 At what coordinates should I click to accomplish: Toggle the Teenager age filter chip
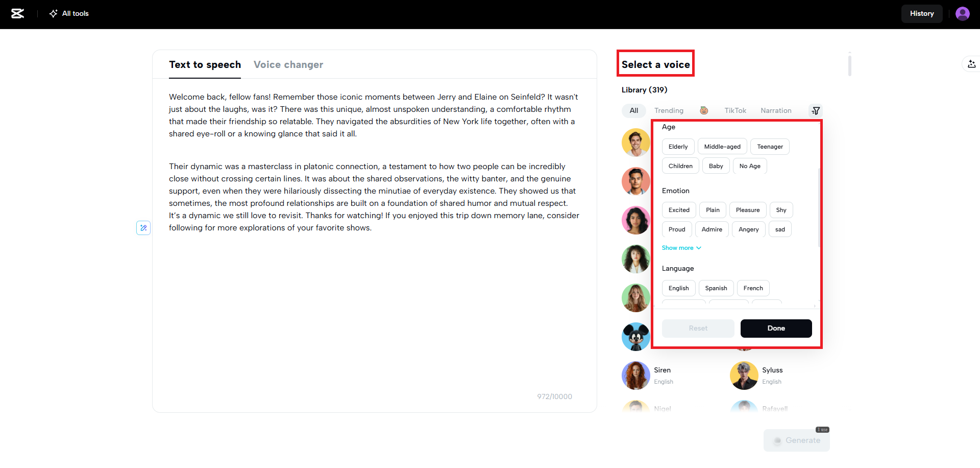pos(770,147)
